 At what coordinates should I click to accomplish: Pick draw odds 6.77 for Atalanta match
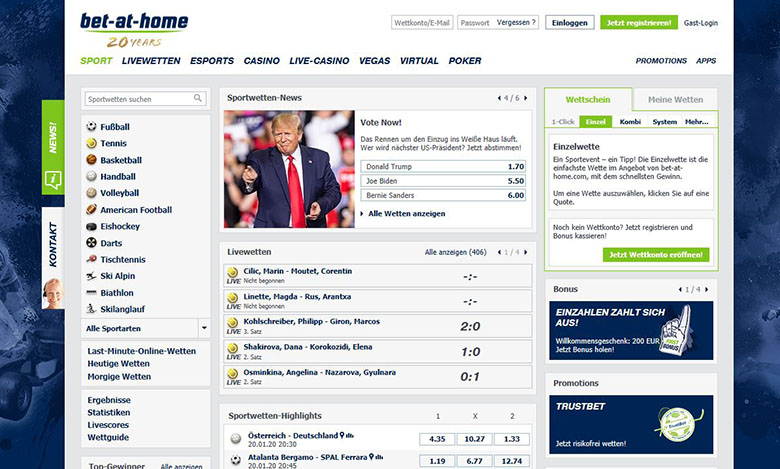tap(474, 461)
